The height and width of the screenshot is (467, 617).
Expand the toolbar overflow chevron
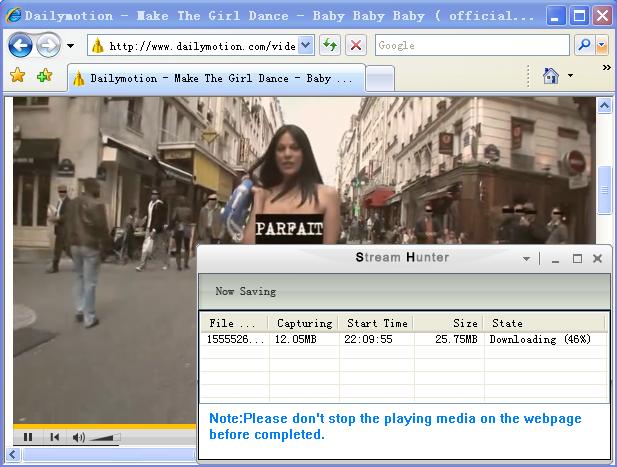(606, 68)
